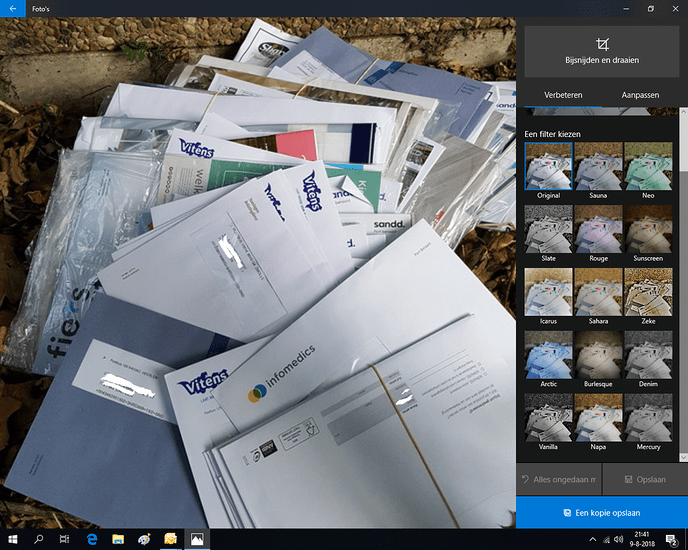Open the clock showing 21:41
The height and width of the screenshot is (550, 688).
[x=642, y=539]
